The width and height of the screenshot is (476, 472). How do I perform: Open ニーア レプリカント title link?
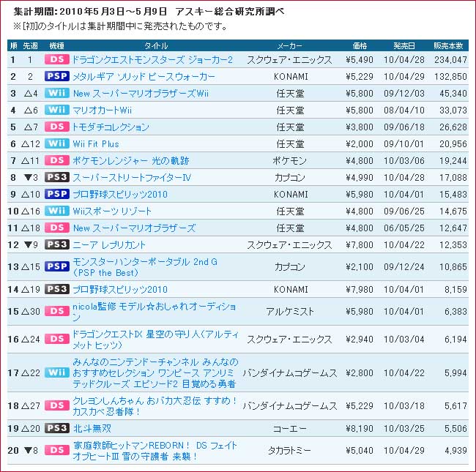point(109,245)
